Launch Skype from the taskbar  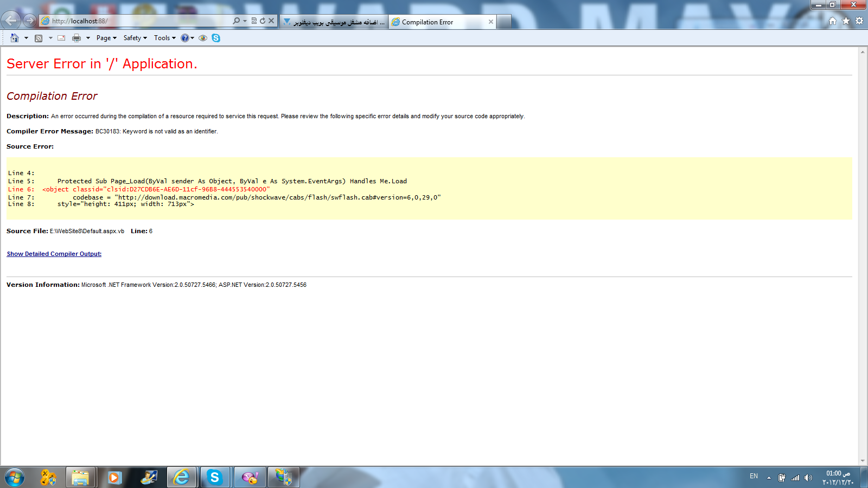[x=215, y=477]
